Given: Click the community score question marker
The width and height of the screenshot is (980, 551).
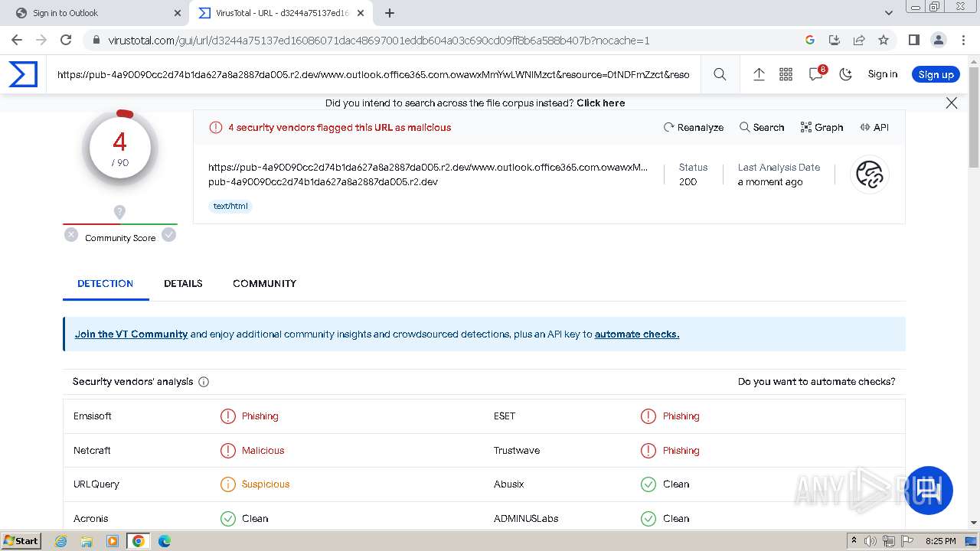Looking at the screenshot, I should point(119,212).
